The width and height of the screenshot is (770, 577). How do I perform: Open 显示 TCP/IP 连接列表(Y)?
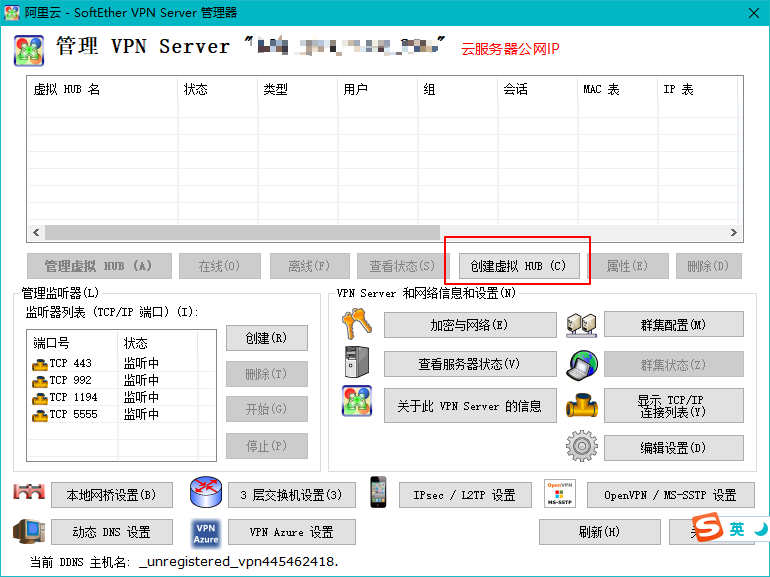pos(674,406)
